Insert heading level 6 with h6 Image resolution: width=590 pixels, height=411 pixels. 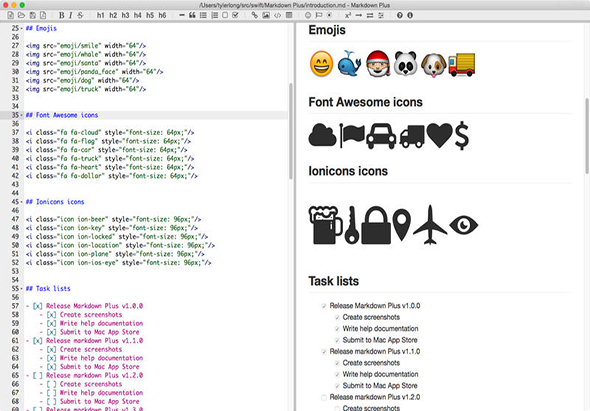pyautogui.click(x=162, y=15)
